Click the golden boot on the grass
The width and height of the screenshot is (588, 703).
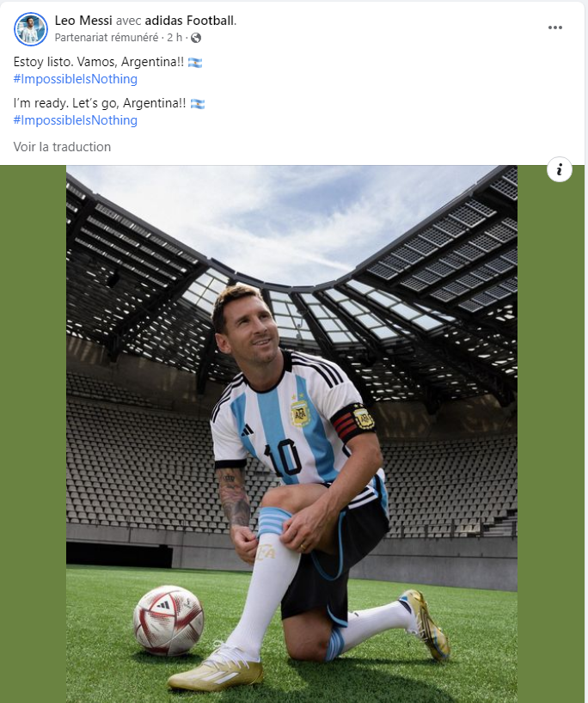(425, 625)
